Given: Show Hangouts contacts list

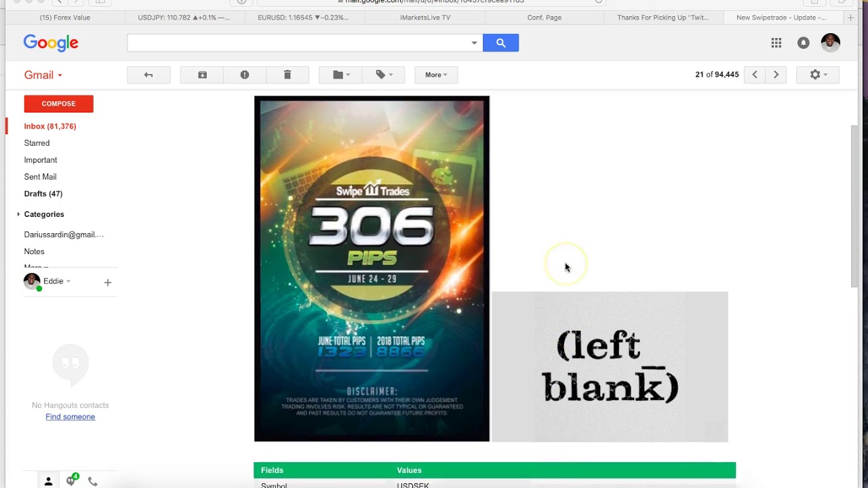Looking at the screenshot, I should 48,481.
